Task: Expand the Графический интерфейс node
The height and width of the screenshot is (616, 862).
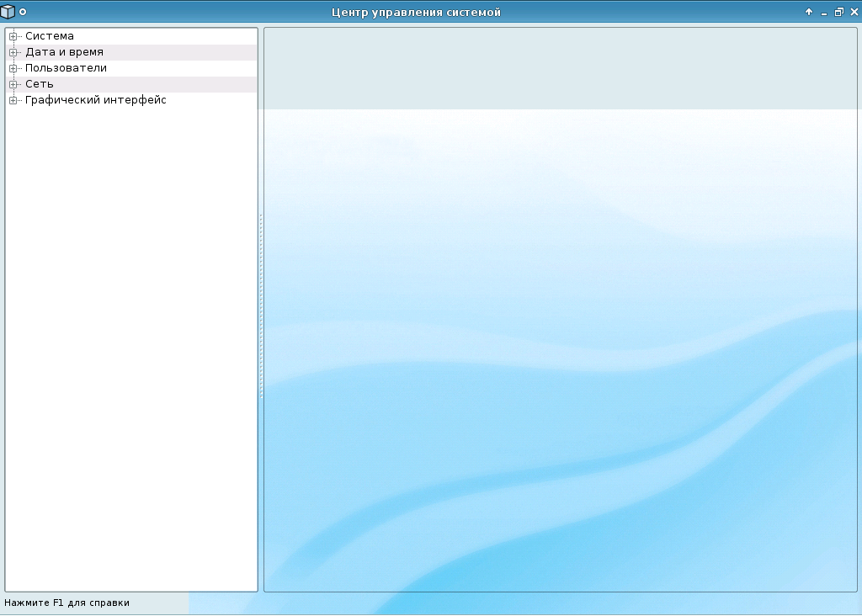Action: click(13, 100)
